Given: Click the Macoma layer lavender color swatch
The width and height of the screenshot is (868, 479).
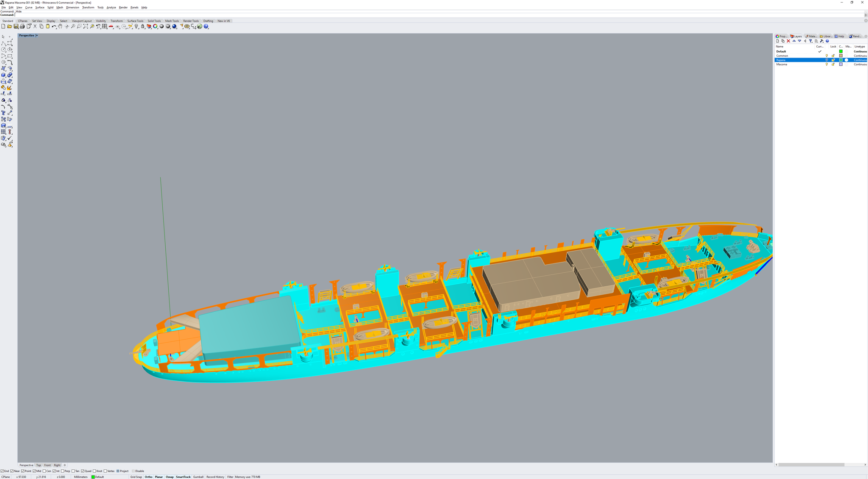Looking at the screenshot, I should pyautogui.click(x=841, y=64).
